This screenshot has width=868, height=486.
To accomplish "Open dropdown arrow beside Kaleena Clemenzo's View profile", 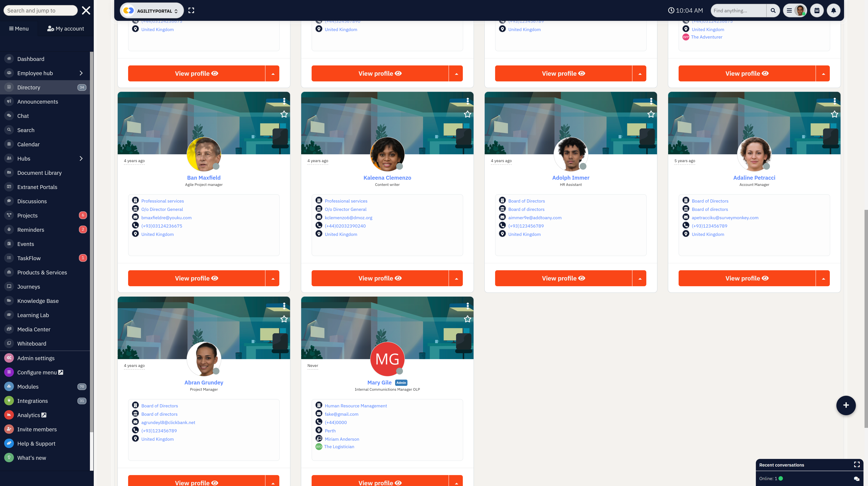I will coord(456,278).
